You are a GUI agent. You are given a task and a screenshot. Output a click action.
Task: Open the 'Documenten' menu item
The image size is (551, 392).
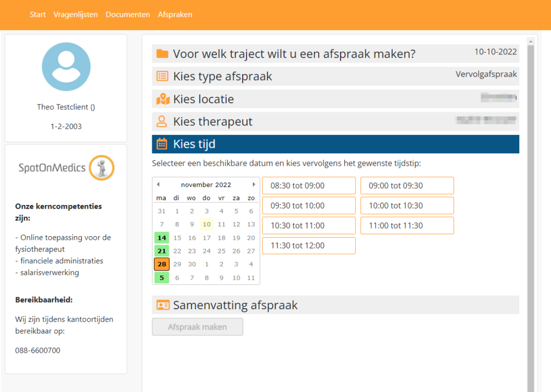click(128, 15)
